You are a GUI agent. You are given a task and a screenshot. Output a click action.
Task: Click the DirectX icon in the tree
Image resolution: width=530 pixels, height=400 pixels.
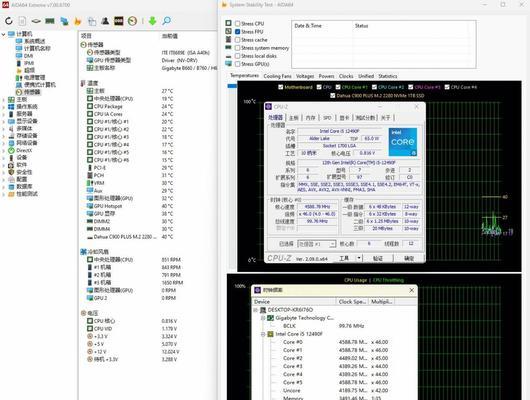[11, 150]
